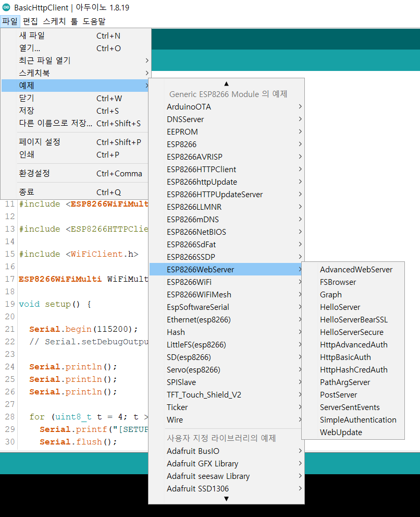Expand ESP8266mDNS examples
This screenshot has height=517, width=420.
(x=226, y=220)
